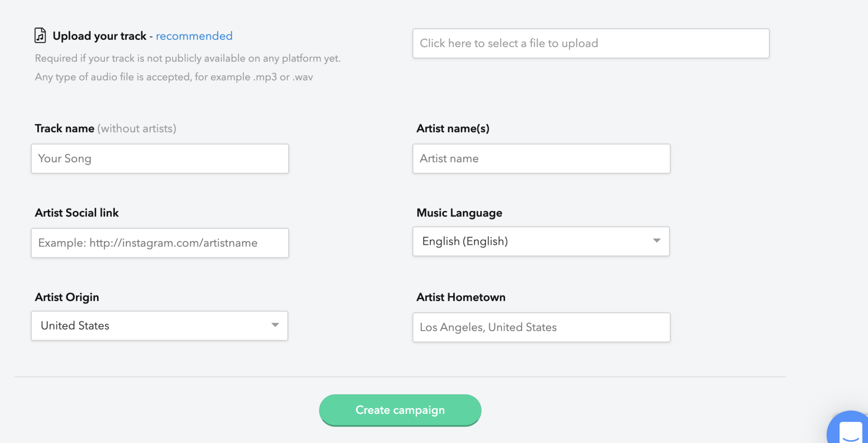Click the "Artist Origin" label

[x=67, y=297]
